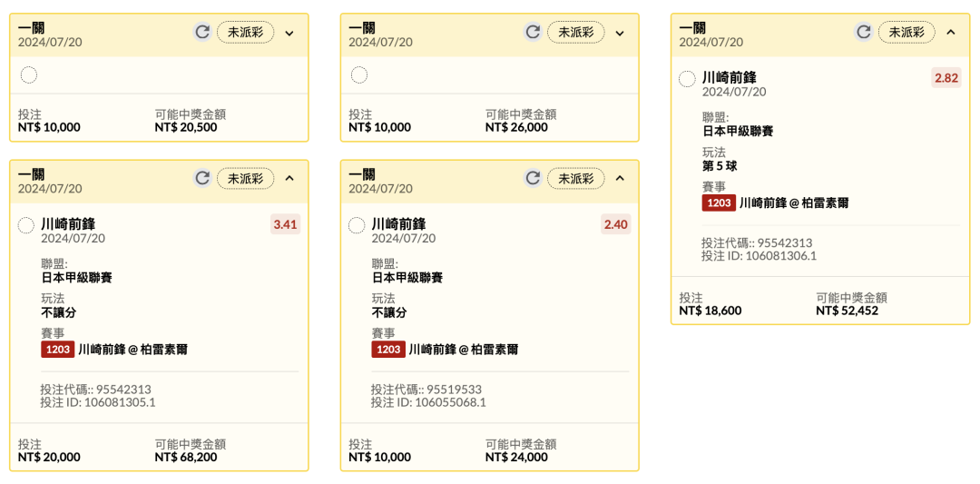Click the 2.40 odds badge
The width and height of the screenshot is (980, 484).
click(x=615, y=224)
